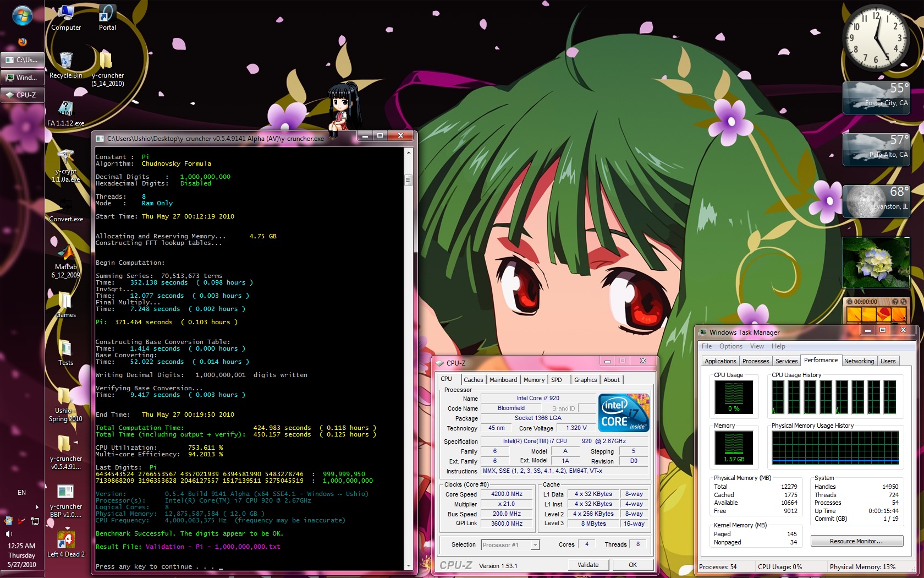The image size is (924, 578).
Task: Switch to Graphics tab in CPU-Z
Action: pos(585,380)
